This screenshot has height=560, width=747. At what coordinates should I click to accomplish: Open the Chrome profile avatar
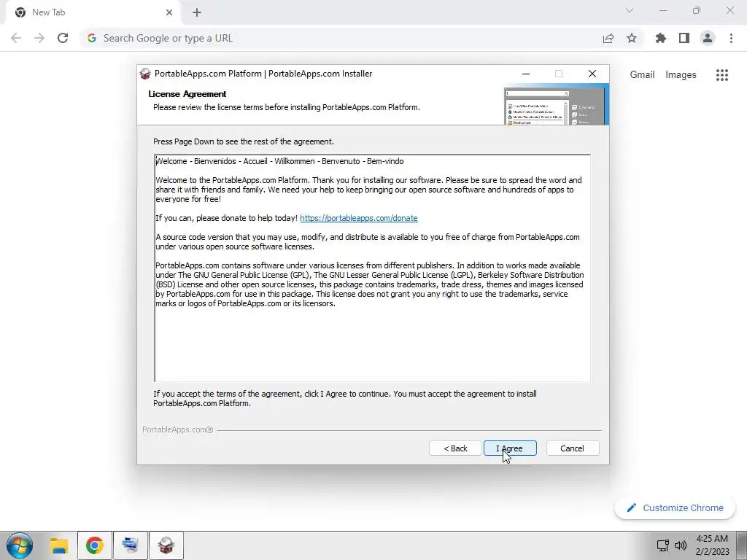708,38
